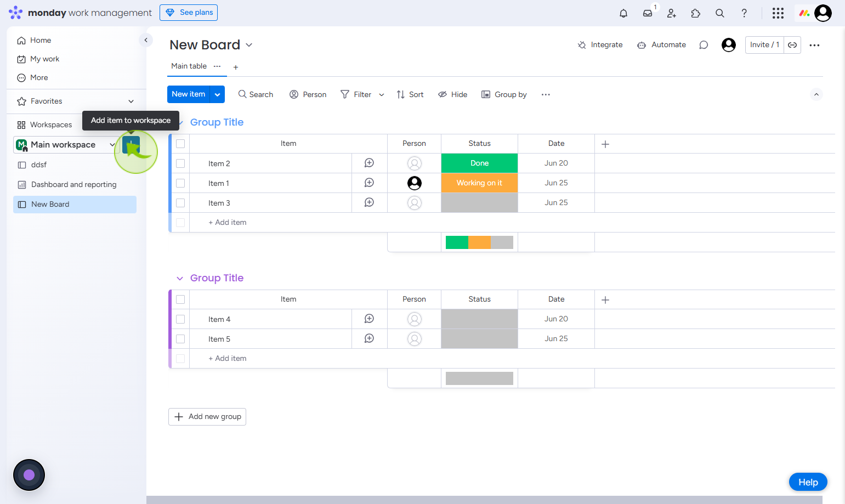Open the Help button
845x504 pixels.
pos(808,482)
